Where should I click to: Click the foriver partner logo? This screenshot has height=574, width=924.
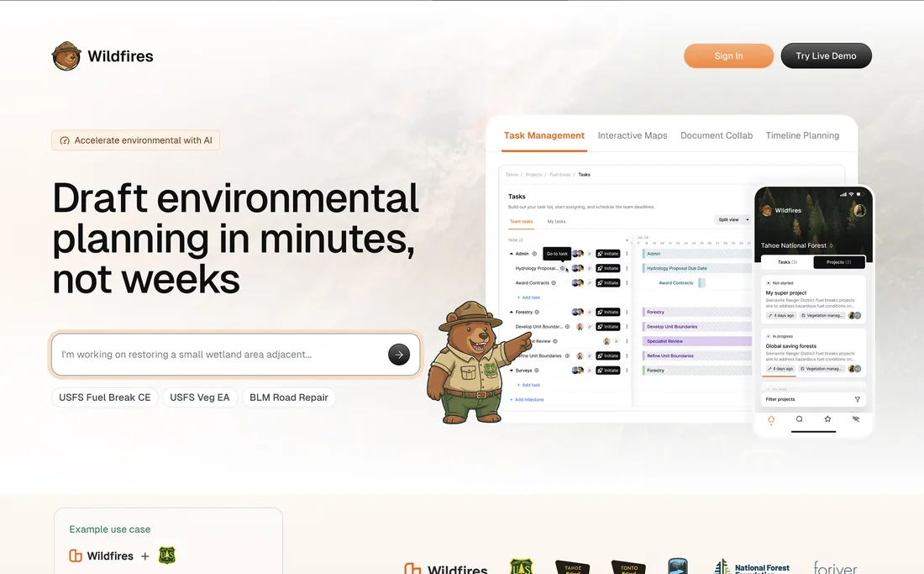pos(835,567)
